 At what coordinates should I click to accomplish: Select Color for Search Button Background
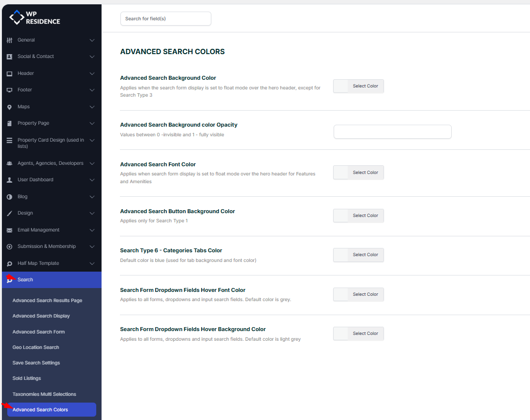pos(365,216)
